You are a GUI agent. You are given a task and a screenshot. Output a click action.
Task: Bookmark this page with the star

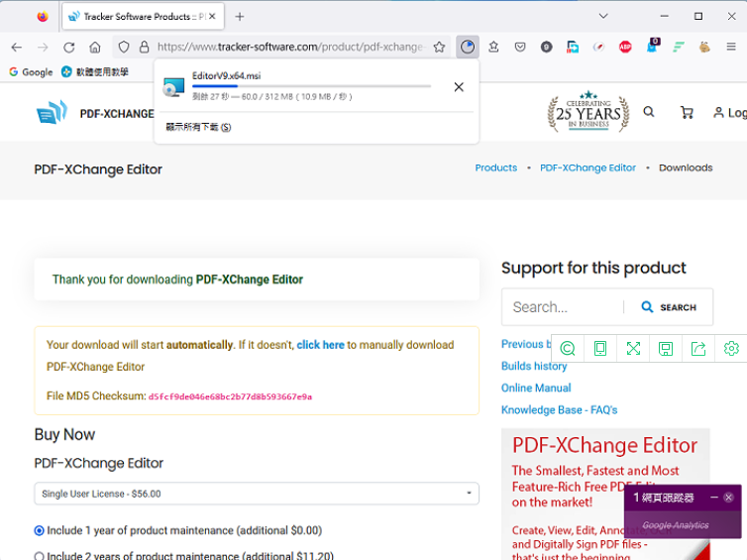point(439,47)
